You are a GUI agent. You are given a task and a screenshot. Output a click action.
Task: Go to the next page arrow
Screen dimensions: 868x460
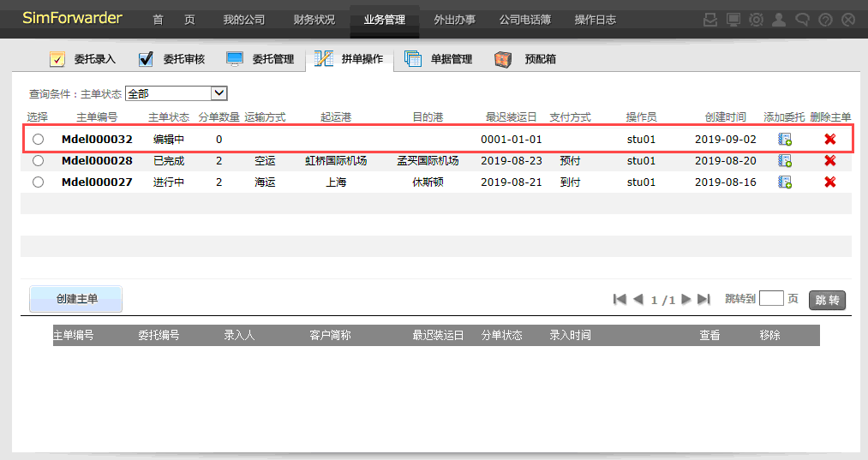click(686, 300)
